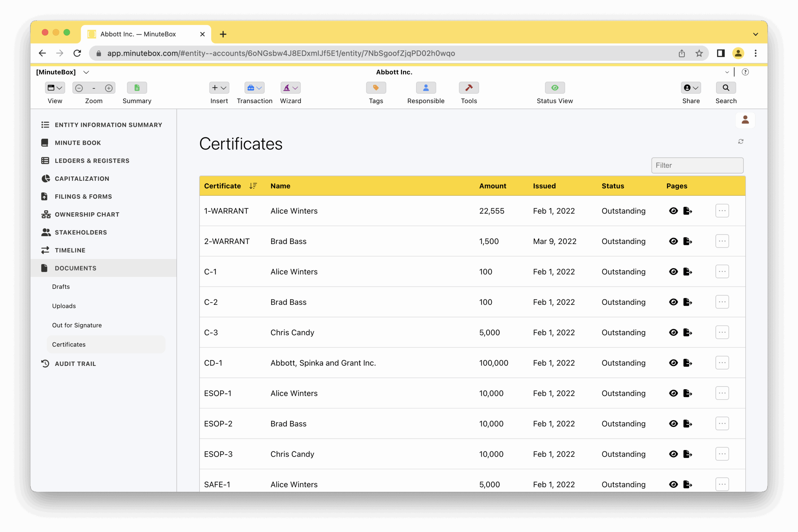
Task: Click the Status View eye icon
Action: 555,88
